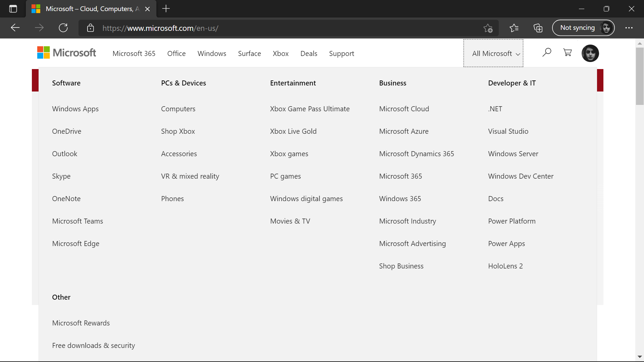This screenshot has width=644, height=362.
Task: Click the Microsoft logo in header
Action: point(66,53)
